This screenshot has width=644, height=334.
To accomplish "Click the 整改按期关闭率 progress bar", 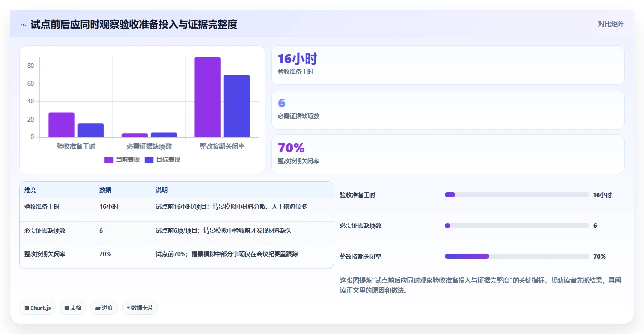I will (x=517, y=256).
